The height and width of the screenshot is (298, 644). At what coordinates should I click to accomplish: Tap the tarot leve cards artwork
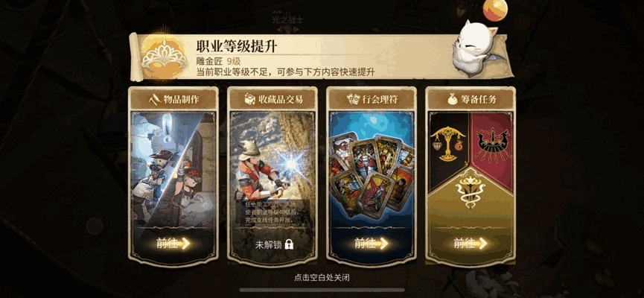(x=372, y=168)
